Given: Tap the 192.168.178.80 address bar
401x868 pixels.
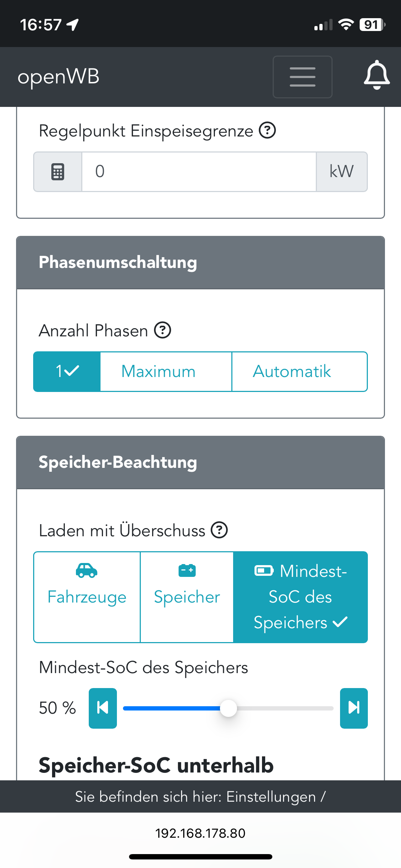Looking at the screenshot, I should click(200, 833).
